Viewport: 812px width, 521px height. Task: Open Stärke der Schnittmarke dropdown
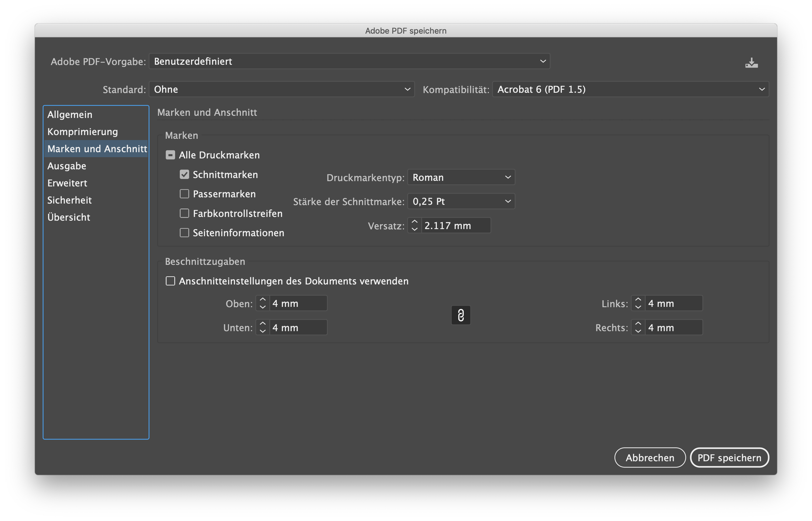pyautogui.click(x=461, y=201)
